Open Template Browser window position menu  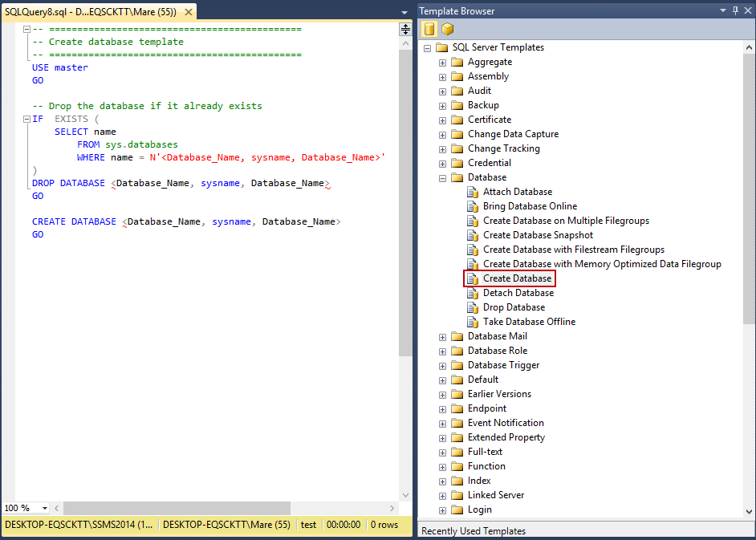click(x=724, y=10)
